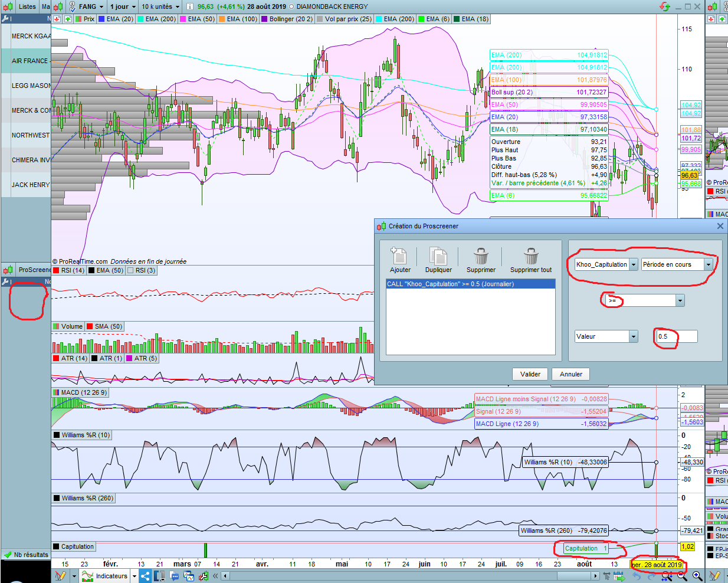Click the Dupliquer icon in Proscreener dialog
Image resolution: width=728 pixels, height=583 pixels.
438,256
